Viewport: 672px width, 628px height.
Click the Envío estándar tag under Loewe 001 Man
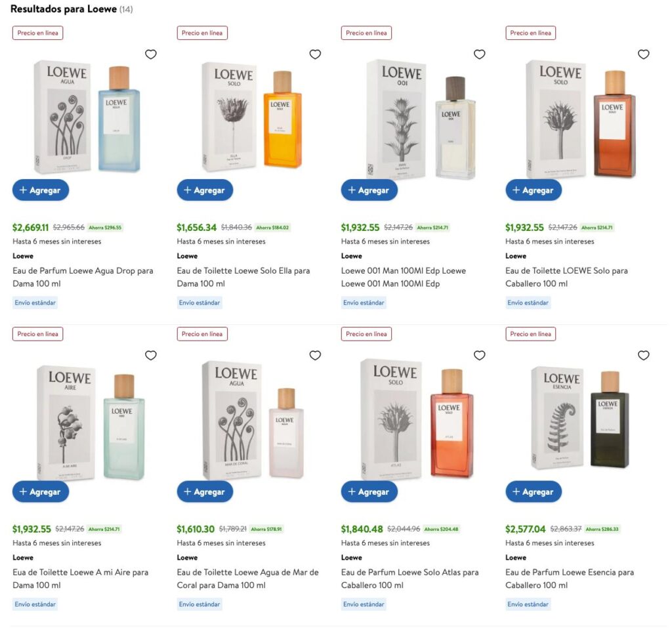pos(364,303)
